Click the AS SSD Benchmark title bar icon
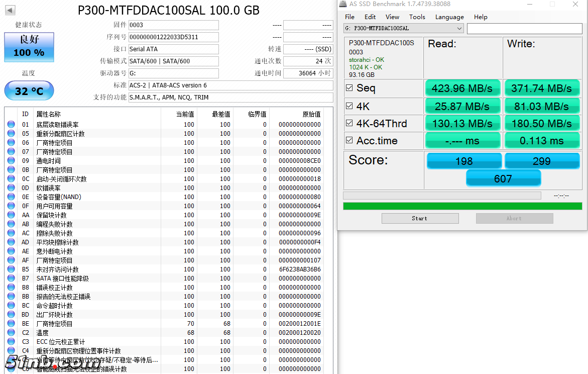Viewport: 588px width, 374px height. pos(343,4)
